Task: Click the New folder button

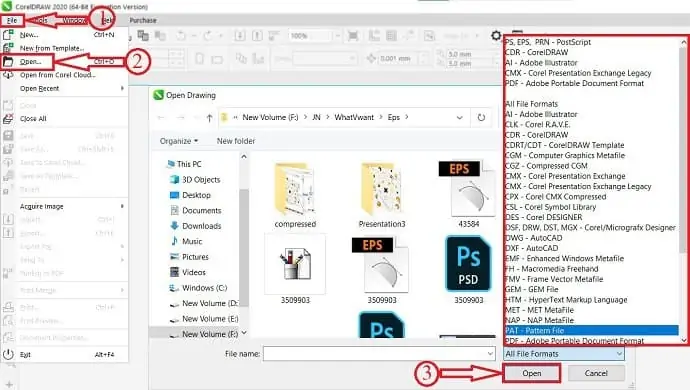Action: coord(236,141)
